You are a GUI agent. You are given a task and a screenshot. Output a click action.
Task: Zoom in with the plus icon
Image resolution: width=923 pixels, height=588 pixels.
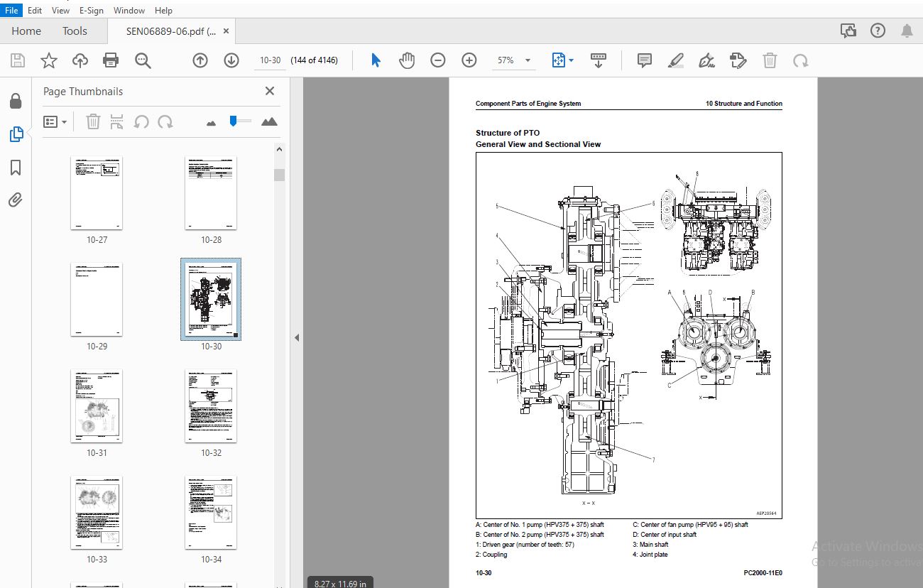click(469, 60)
